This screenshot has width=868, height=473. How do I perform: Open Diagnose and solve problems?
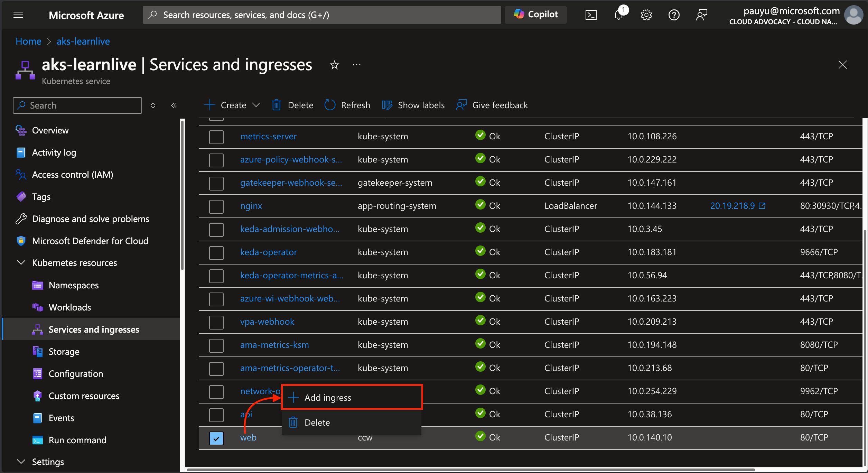tap(91, 219)
